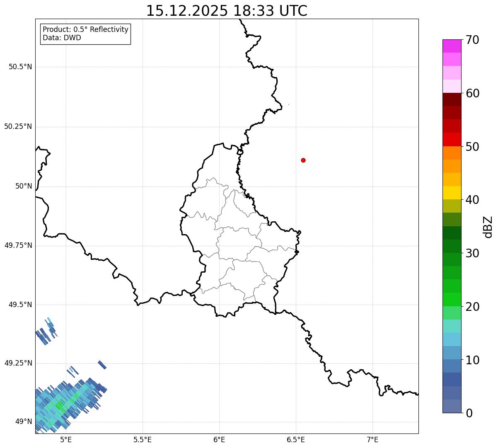
Task: Click the 5°E longitude label
Action: coord(66,439)
